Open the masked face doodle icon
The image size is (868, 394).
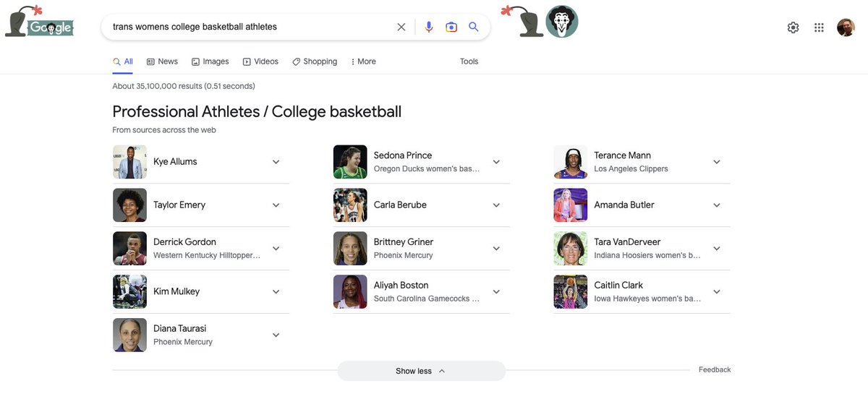pyautogui.click(x=561, y=22)
